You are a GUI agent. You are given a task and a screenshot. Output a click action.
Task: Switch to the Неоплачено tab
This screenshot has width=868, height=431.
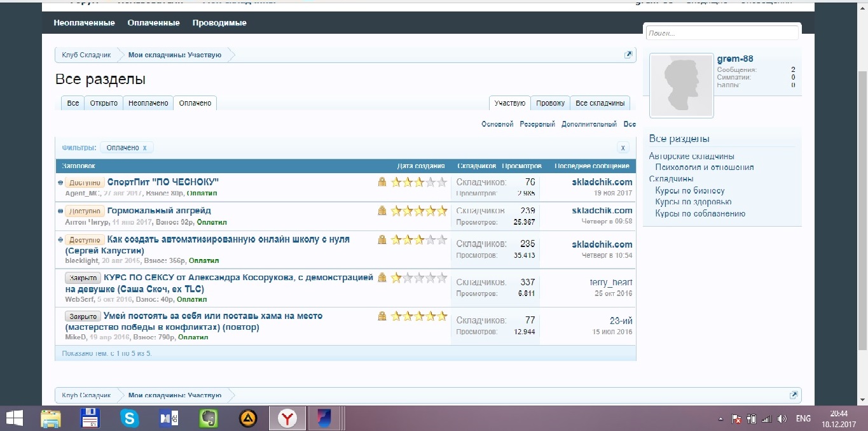[x=148, y=103]
